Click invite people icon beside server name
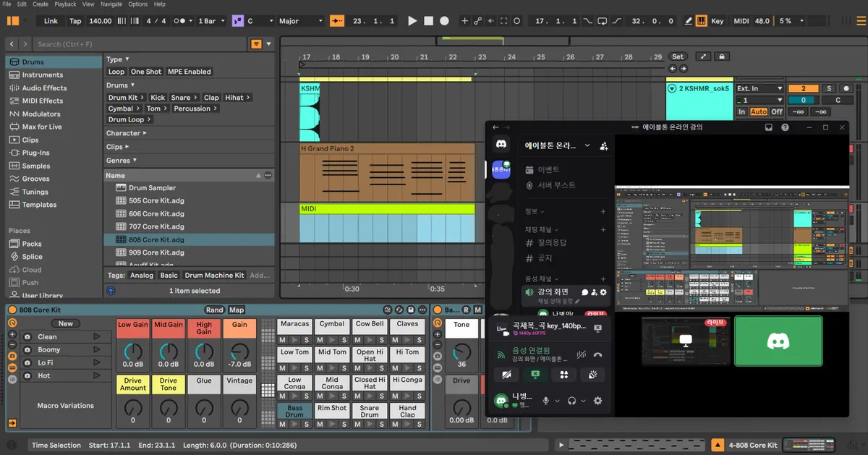The height and width of the screenshot is (455, 868). click(604, 145)
